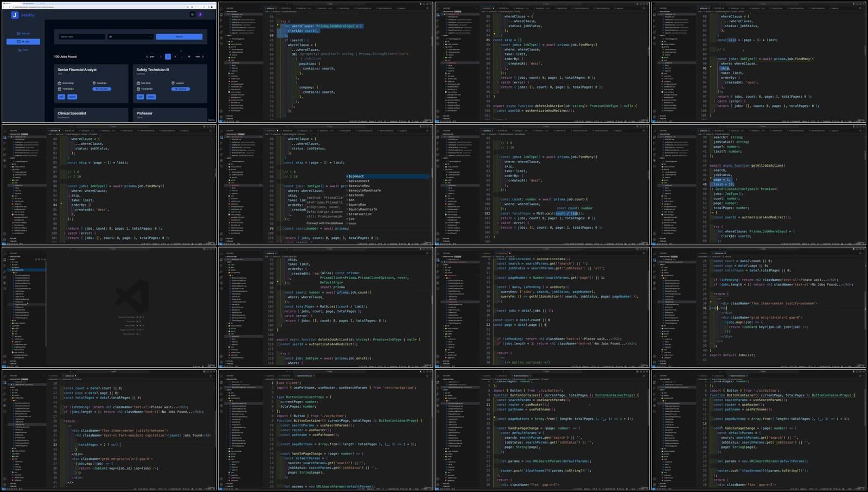This screenshot has height=492, width=868.
Task: Open Manage gear in empty-editor VS Code window
Action: tap(5, 362)
